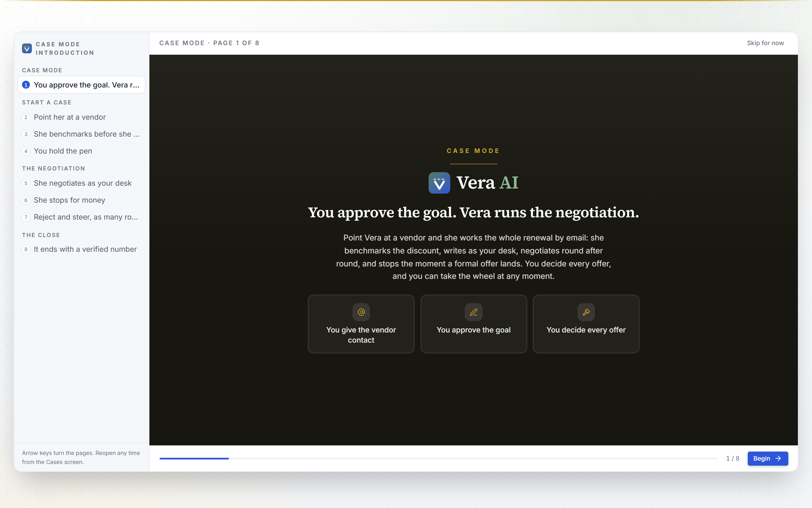
Task: Click the gold 'CASE MODE' label on the slide
Action: 473,151
